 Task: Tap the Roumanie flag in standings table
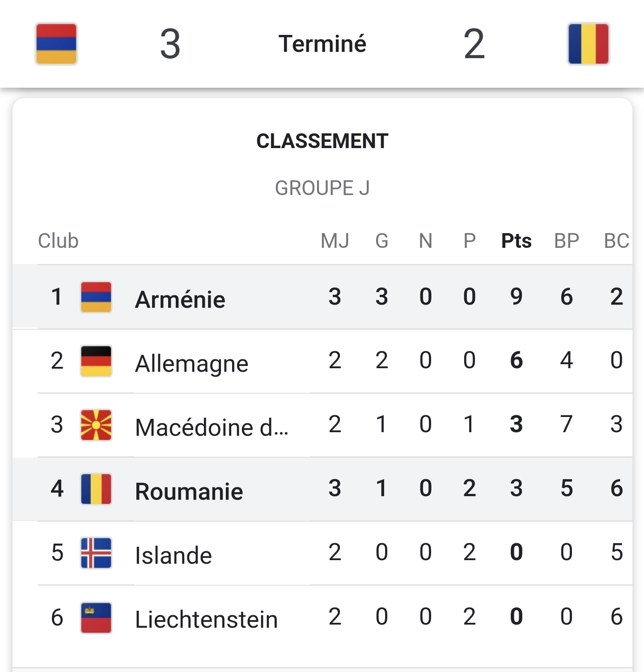coord(96,489)
